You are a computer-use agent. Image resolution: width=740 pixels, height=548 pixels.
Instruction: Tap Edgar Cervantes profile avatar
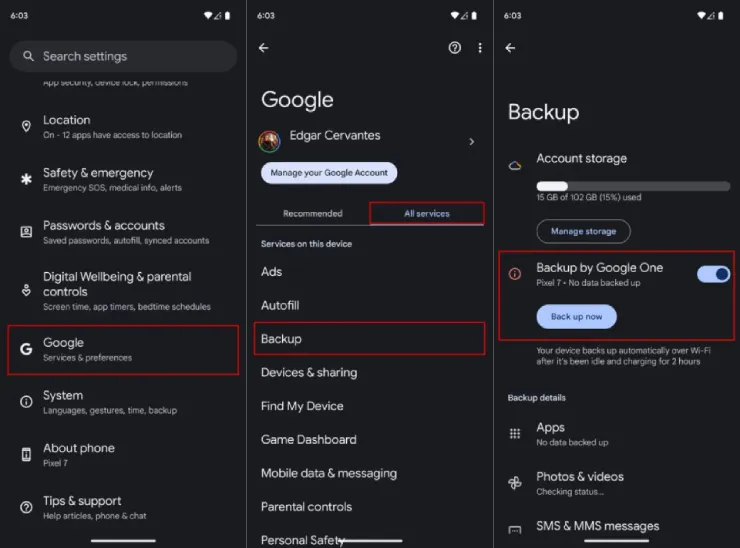(x=269, y=142)
